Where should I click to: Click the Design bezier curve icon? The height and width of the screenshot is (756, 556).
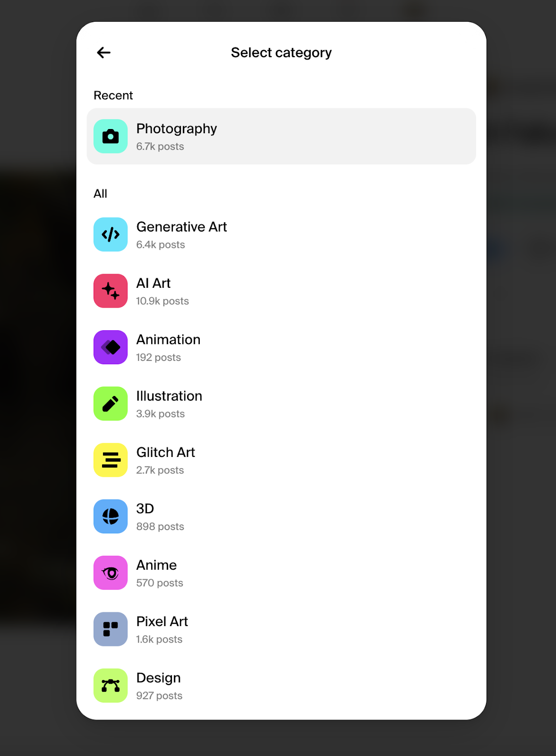point(111,686)
